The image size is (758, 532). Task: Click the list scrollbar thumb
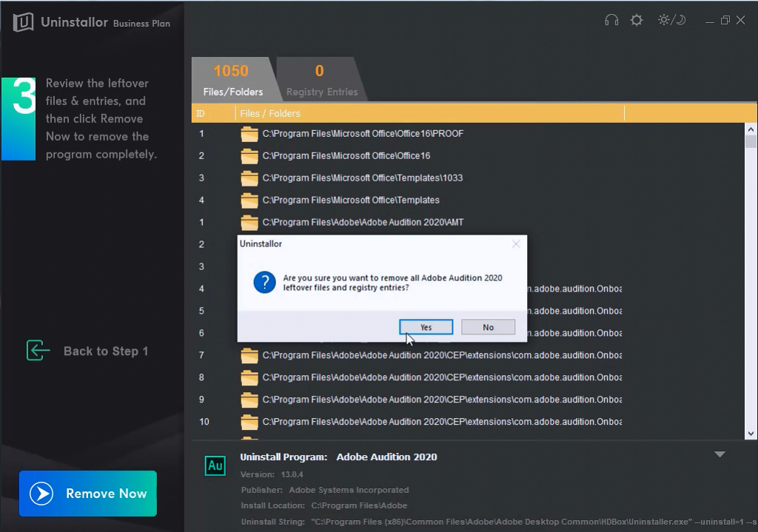tap(751, 141)
